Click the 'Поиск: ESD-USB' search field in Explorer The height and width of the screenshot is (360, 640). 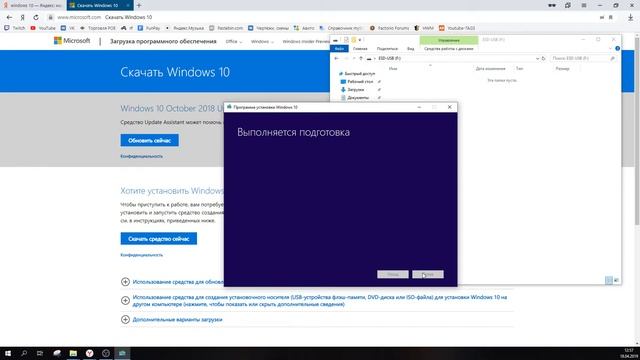click(x=583, y=58)
